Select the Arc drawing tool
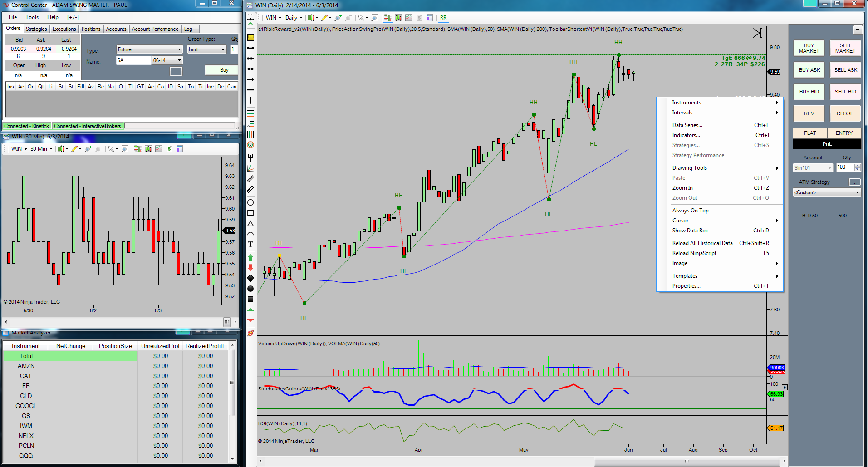 point(250,234)
